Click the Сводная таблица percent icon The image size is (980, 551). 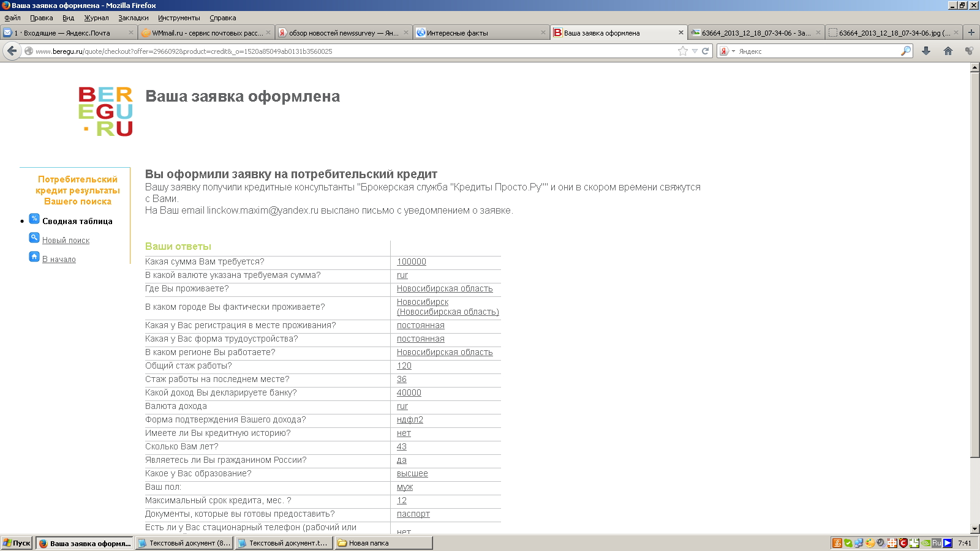click(34, 219)
